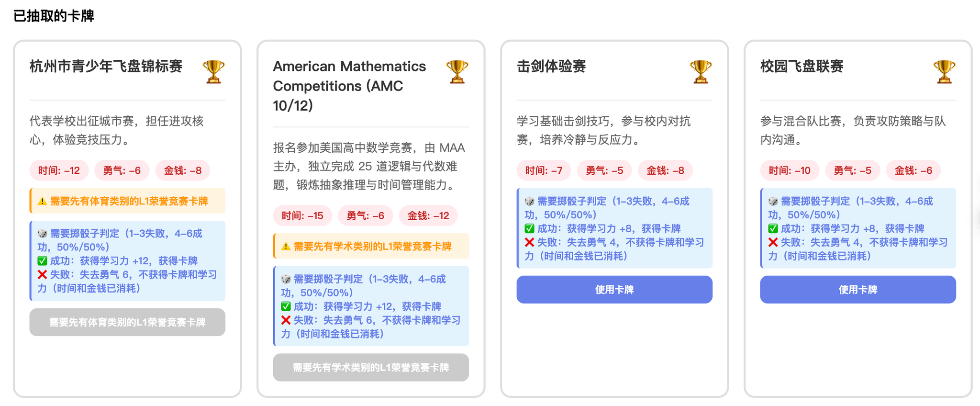Select the 时间: -12 cost badge

tap(59, 170)
